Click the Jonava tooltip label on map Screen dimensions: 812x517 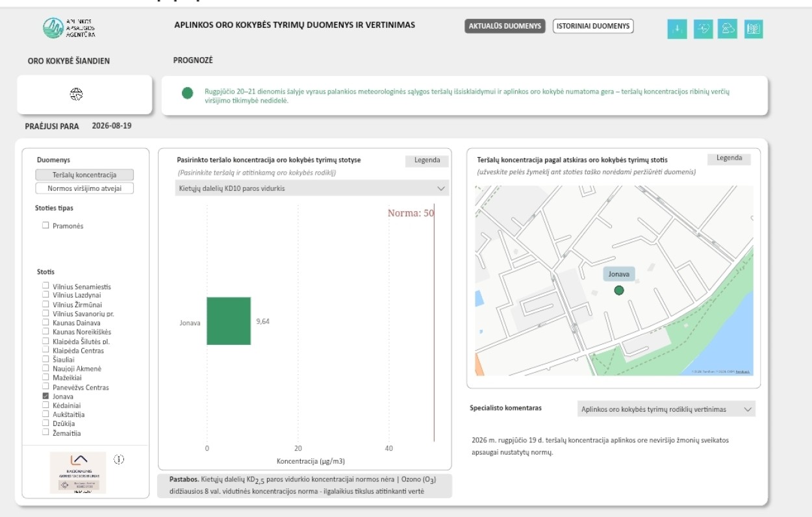tap(618, 274)
